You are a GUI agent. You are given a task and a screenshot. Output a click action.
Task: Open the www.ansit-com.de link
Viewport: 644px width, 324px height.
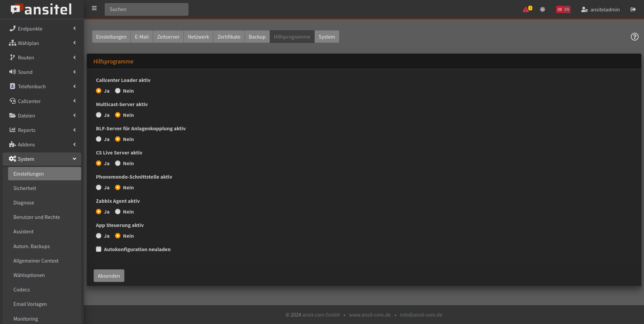[x=370, y=315]
